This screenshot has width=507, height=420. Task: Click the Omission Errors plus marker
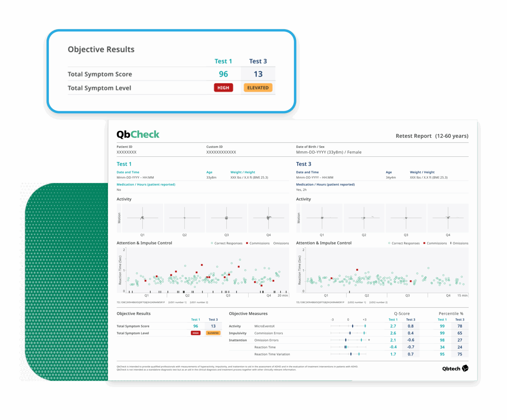[x=369, y=340]
